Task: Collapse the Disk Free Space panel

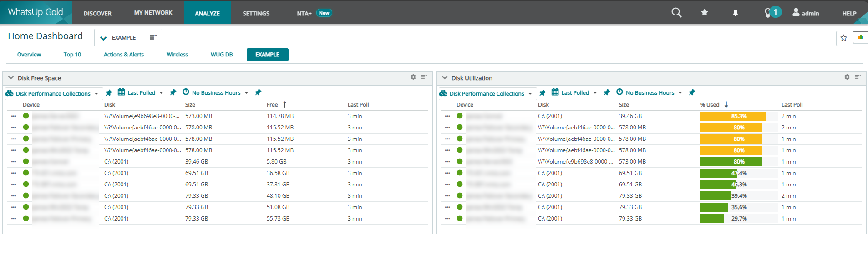Action: [11, 78]
